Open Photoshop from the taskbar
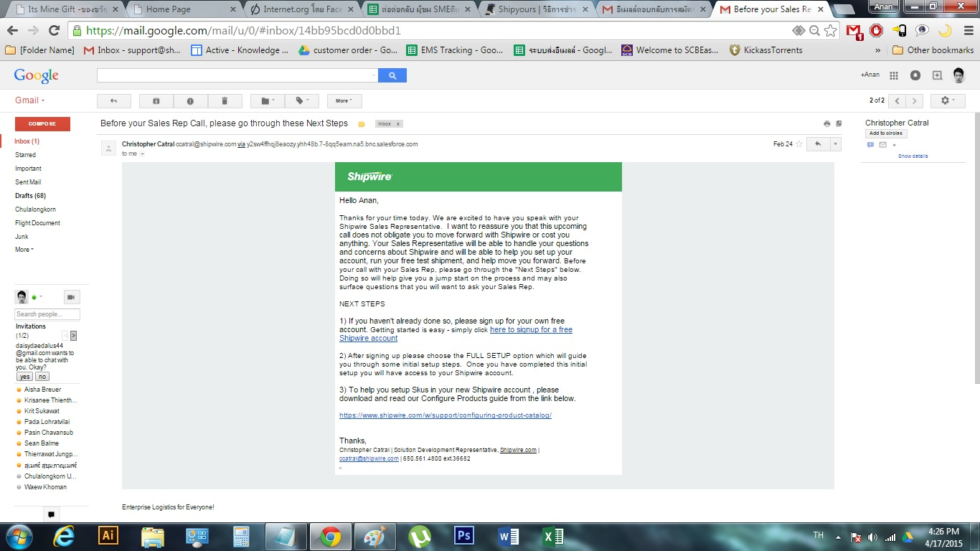The height and width of the screenshot is (551, 980). (464, 536)
